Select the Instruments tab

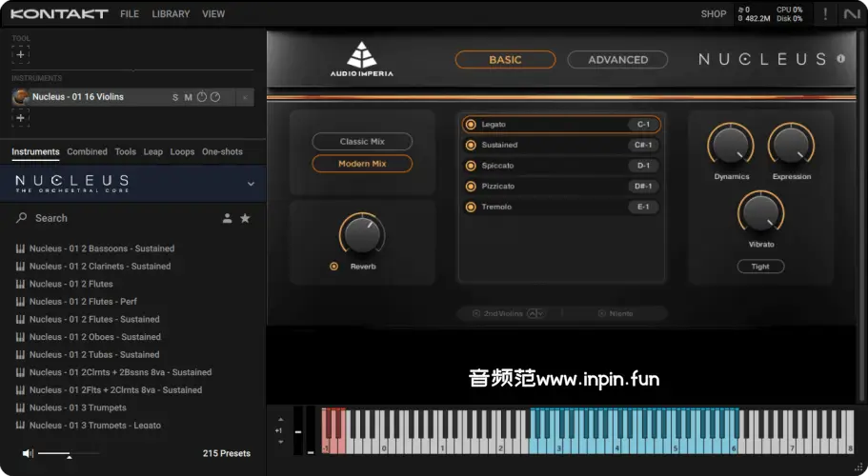35,151
